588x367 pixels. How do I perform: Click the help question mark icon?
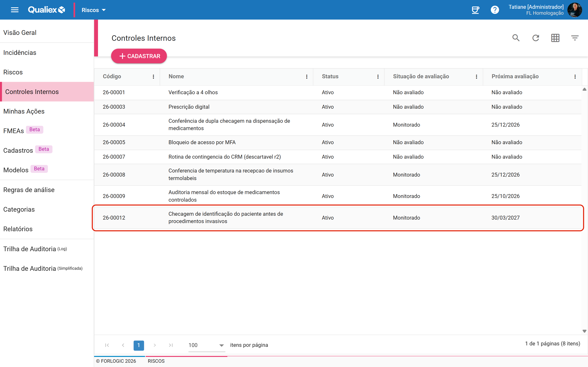click(x=495, y=10)
